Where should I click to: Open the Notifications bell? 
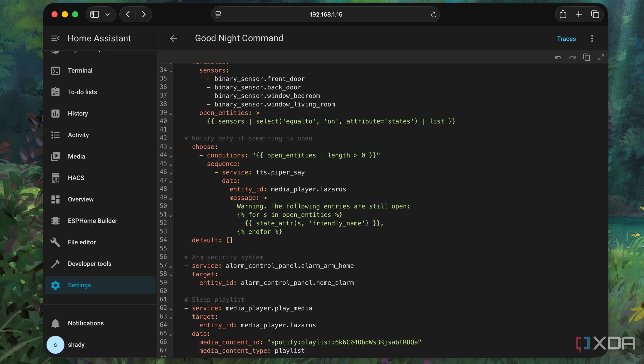[55, 323]
